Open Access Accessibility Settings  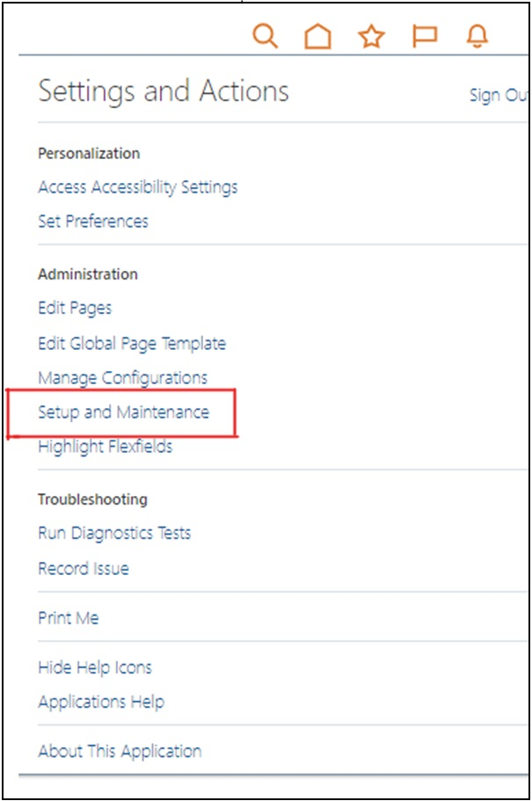pos(137,187)
